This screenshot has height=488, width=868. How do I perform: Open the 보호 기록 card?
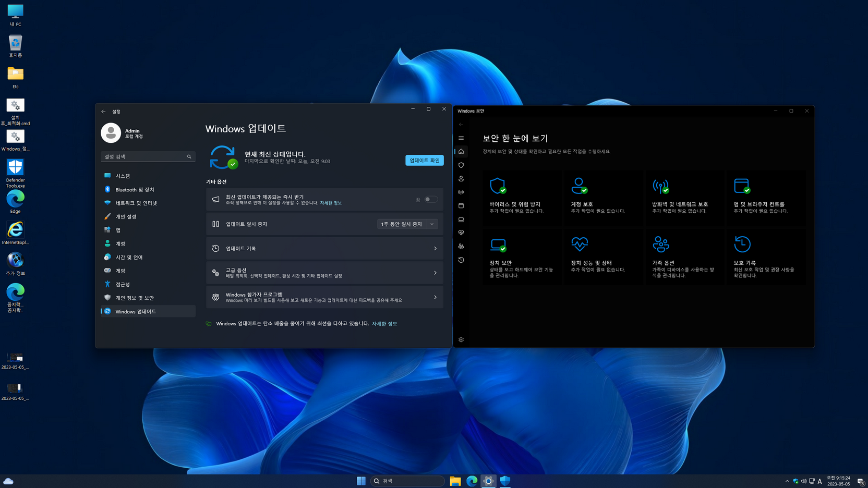tap(766, 257)
